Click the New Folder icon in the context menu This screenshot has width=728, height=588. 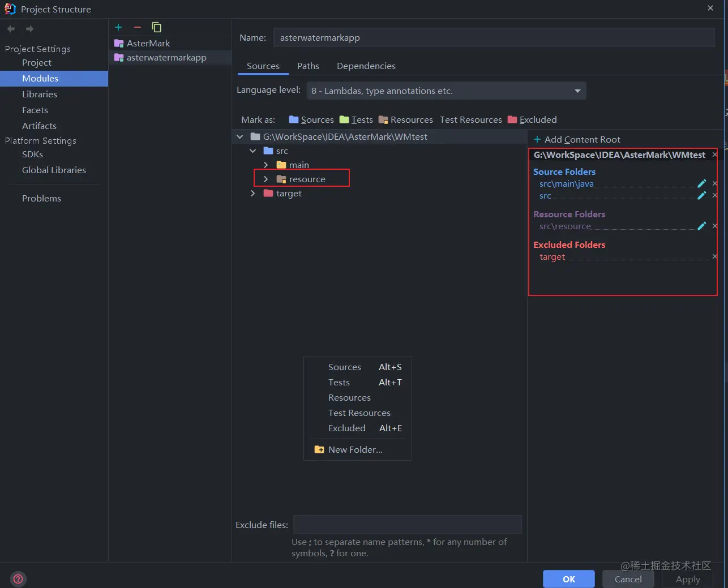(319, 449)
